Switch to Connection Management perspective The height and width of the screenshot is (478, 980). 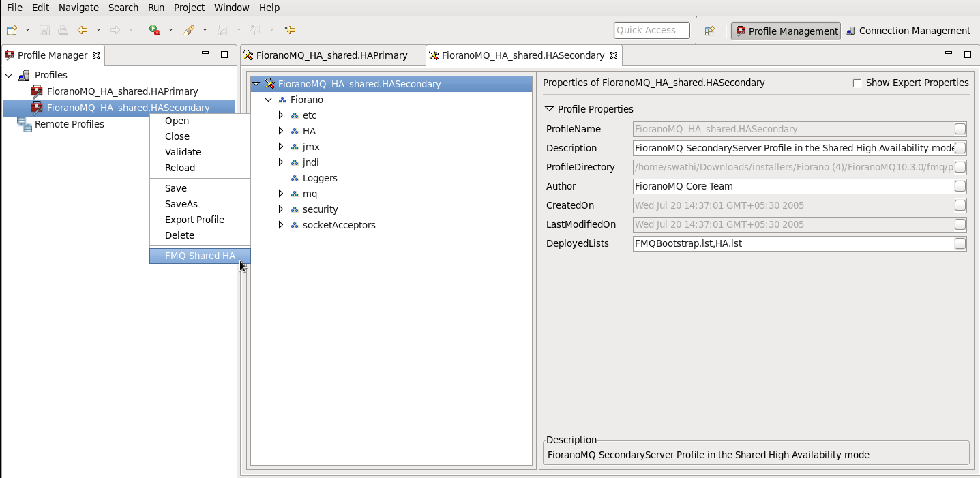pyautogui.click(x=908, y=31)
